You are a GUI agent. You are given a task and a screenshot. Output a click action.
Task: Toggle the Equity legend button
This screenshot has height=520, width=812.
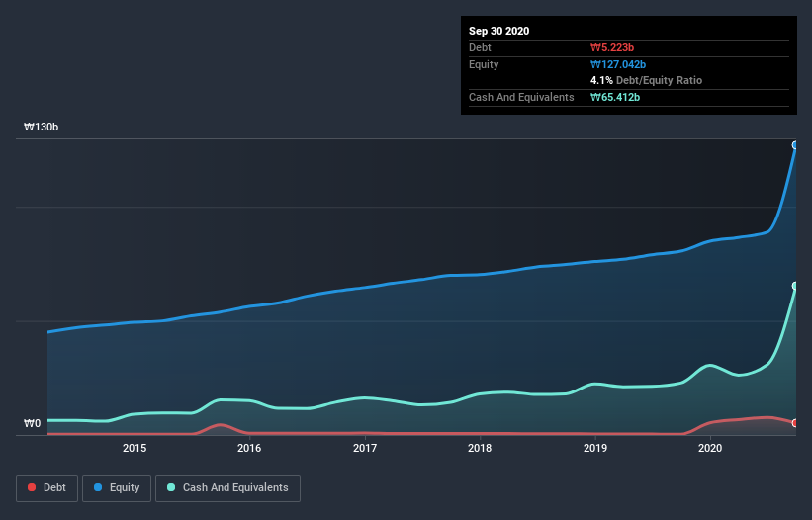pos(117,488)
